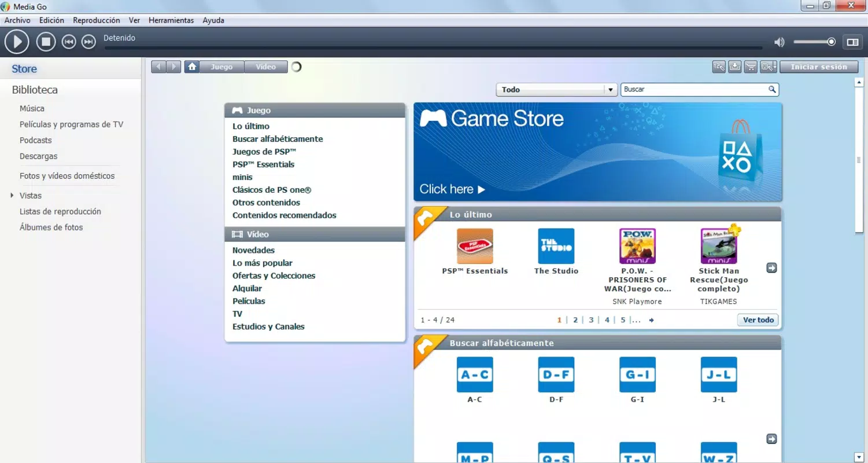Go to page 5 of Lo último
The height and width of the screenshot is (463, 868).
[x=623, y=319]
